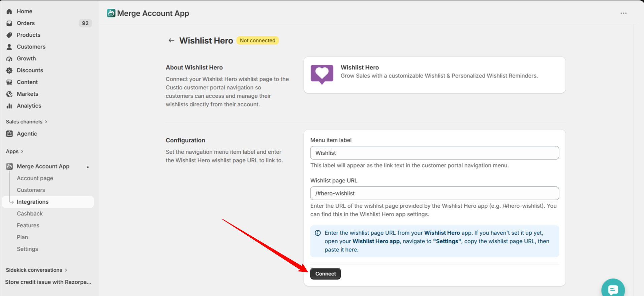The width and height of the screenshot is (644, 296).
Task: Expand the Apps section
Action: pyautogui.click(x=14, y=151)
